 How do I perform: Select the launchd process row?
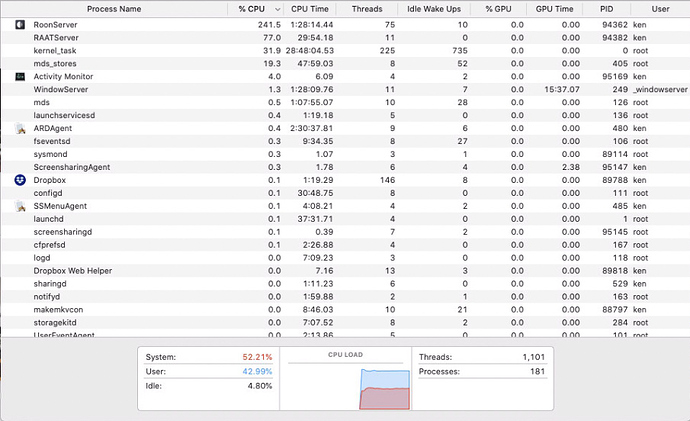[x=345, y=219]
